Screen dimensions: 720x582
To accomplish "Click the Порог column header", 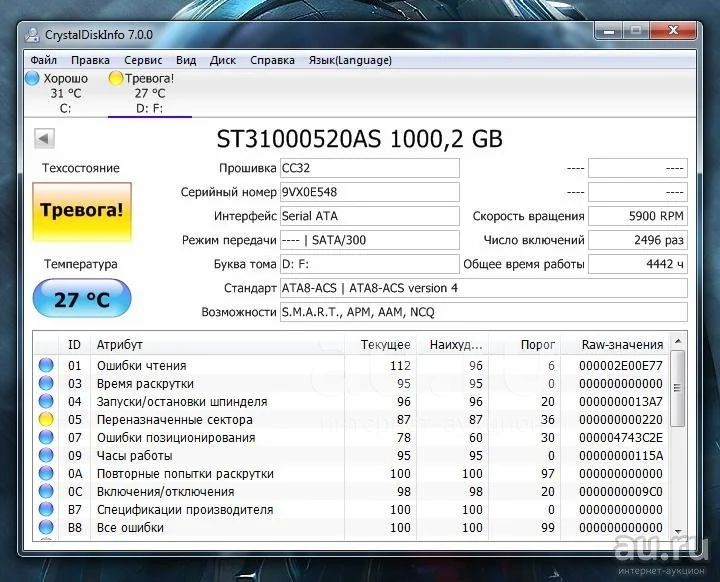I will point(525,345).
